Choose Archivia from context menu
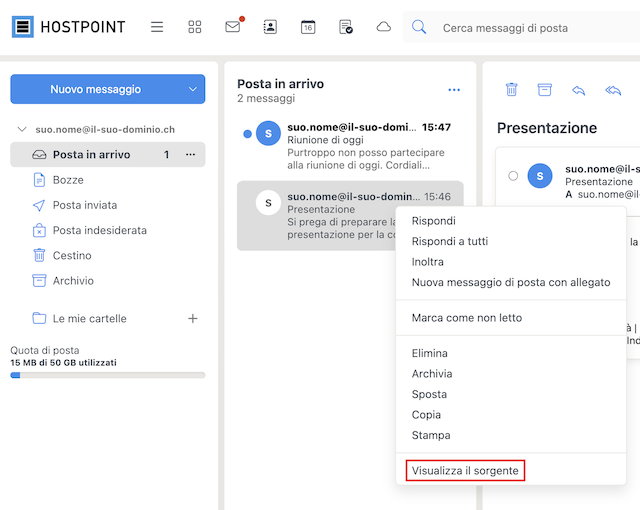The width and height of the screenshot is (640, 510). [x=432, y=374]
